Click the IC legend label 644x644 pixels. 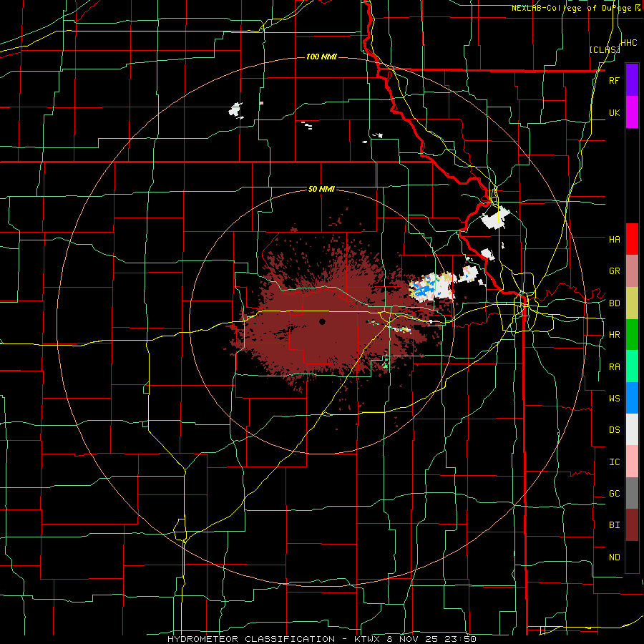[x=614, y=462]
